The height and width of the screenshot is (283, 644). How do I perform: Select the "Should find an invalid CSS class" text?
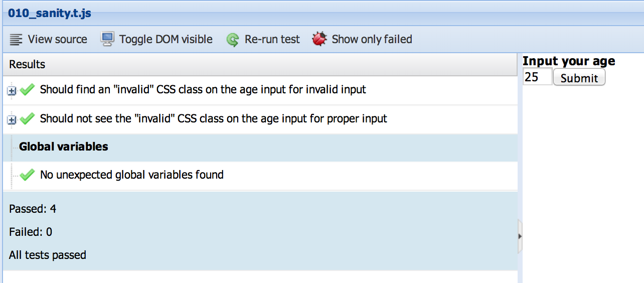coord(203,90)
